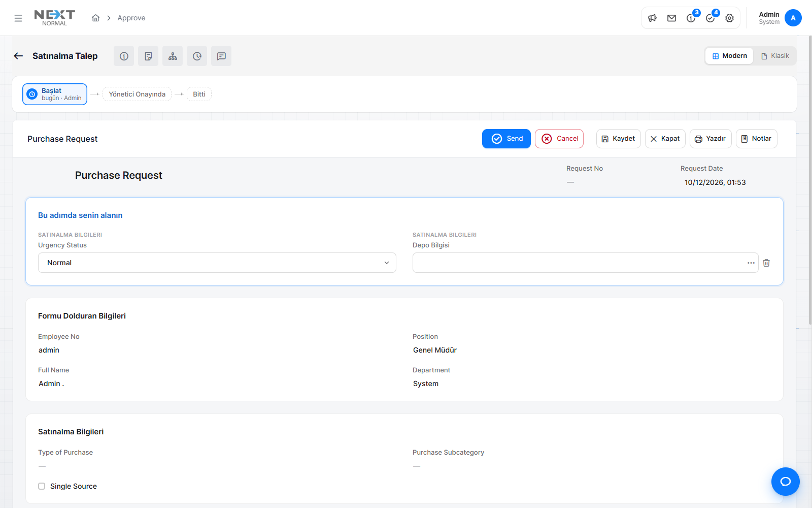
Task: Open Depo Bilgisi lookup ellipsis
Action: click(751, 263)
